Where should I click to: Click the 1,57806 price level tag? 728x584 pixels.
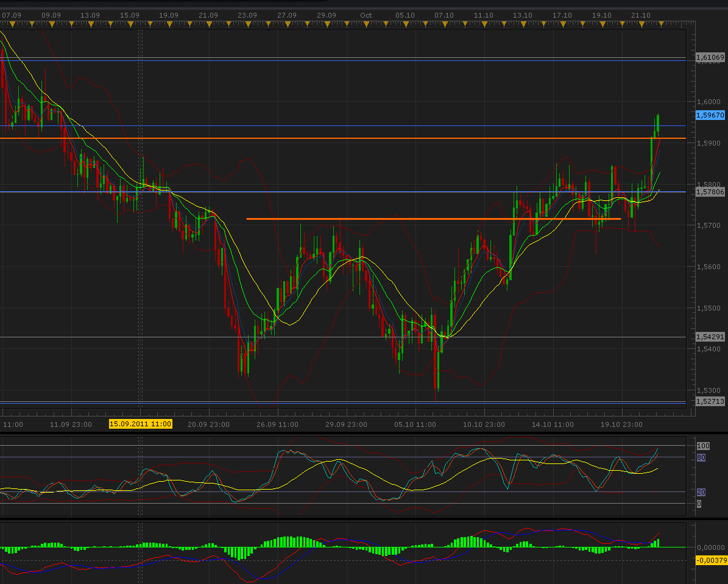point(710,192)
